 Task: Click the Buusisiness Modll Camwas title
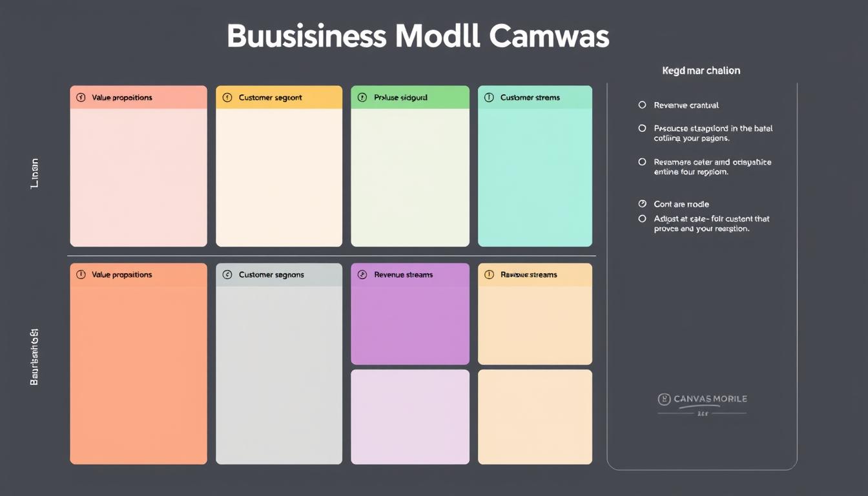coord(418,37)
